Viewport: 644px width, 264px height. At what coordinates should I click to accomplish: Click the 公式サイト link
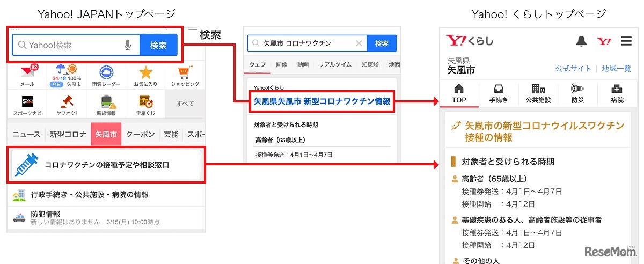(x=573, y=69)
